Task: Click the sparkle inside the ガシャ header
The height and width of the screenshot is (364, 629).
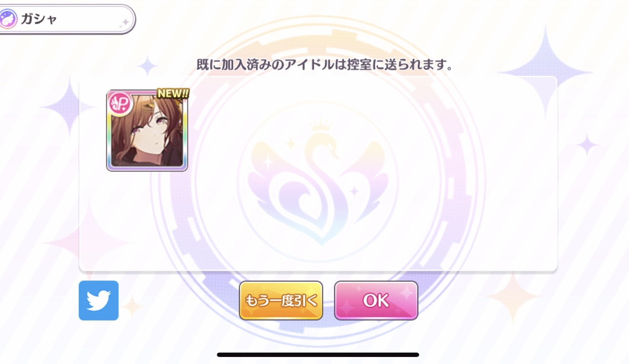Action: pos(124,23)
